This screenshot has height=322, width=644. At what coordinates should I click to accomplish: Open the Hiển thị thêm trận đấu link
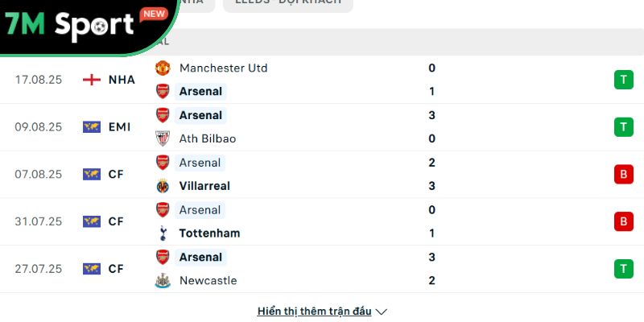pos(314,311)
